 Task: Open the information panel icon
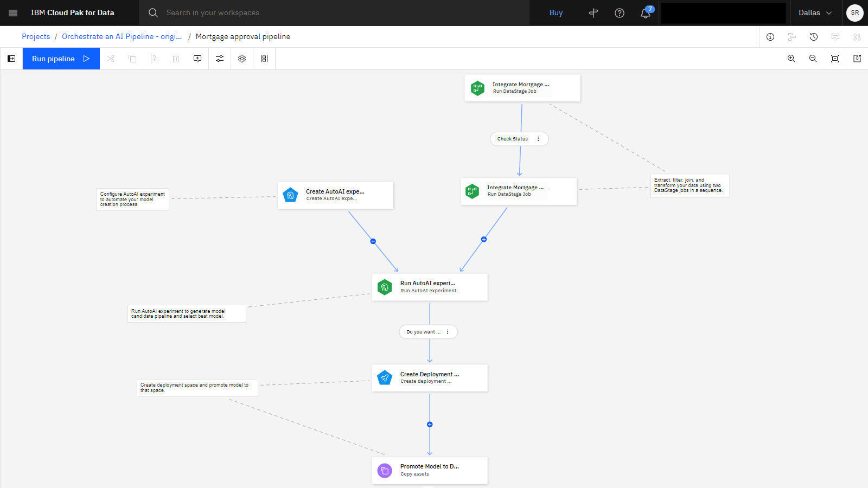pyautogui.click(x=770, y=37)
